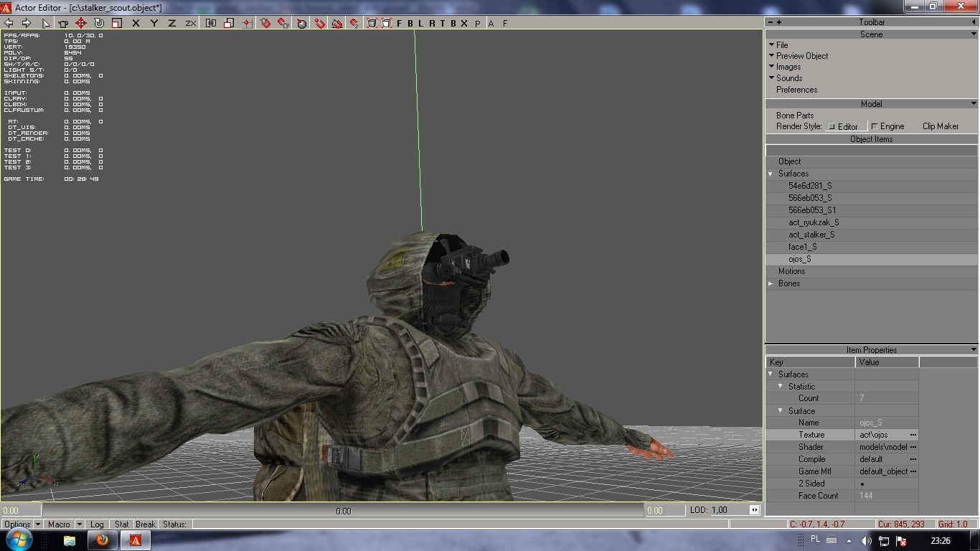
Task: Collapse the Item Properties panel
Action: (974, 350)
